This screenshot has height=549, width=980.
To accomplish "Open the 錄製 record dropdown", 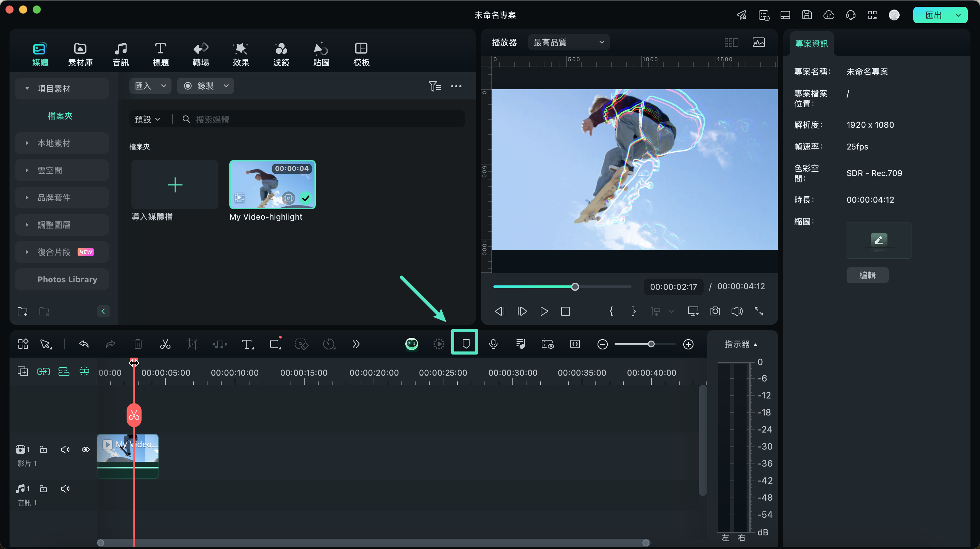I will pos(206,86).
